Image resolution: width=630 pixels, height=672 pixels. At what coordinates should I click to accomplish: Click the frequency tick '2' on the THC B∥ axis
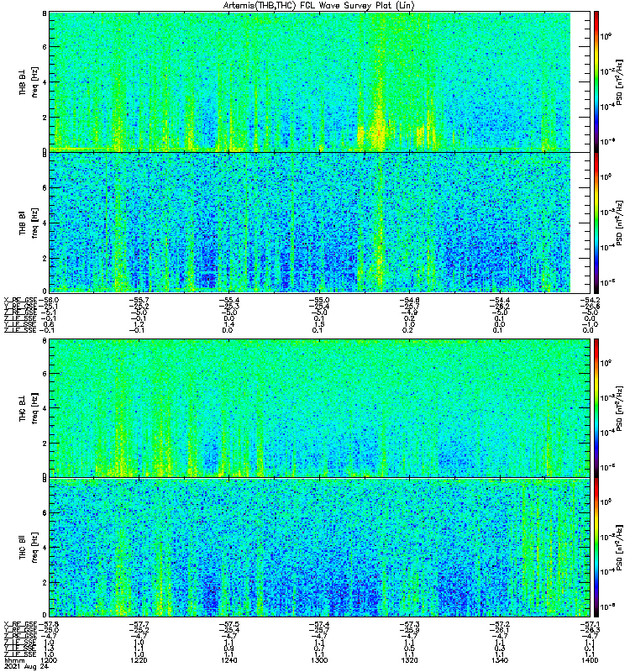pos(45,582)
